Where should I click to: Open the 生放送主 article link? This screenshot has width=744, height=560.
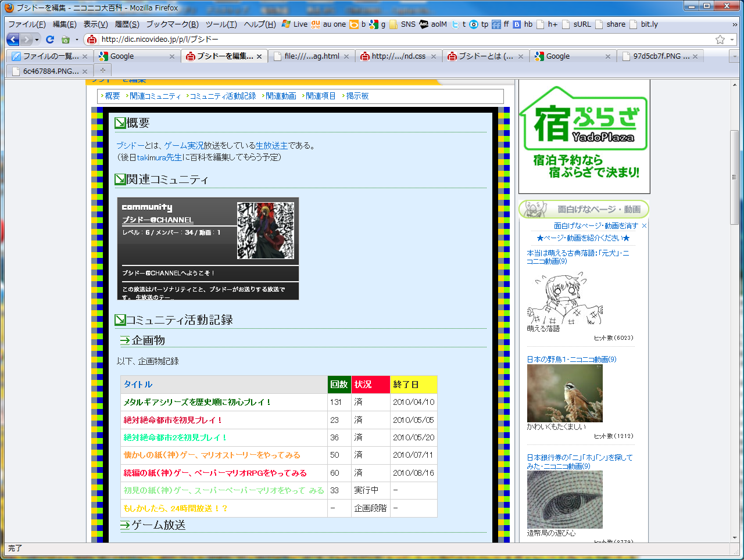point(271,146)
